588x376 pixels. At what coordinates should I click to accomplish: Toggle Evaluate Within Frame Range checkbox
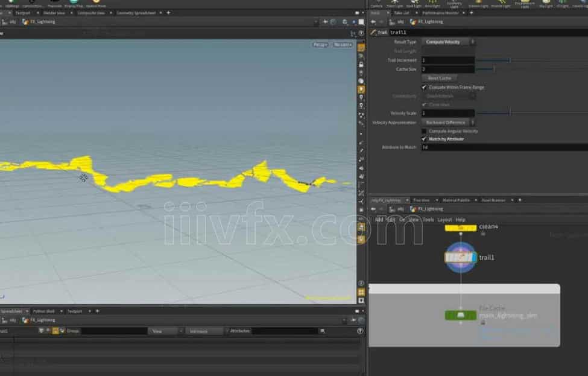tap(424, 88)
